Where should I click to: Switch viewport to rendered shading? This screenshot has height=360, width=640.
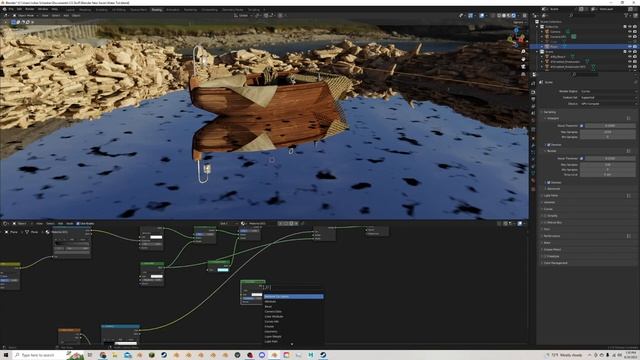pos(513,16)
